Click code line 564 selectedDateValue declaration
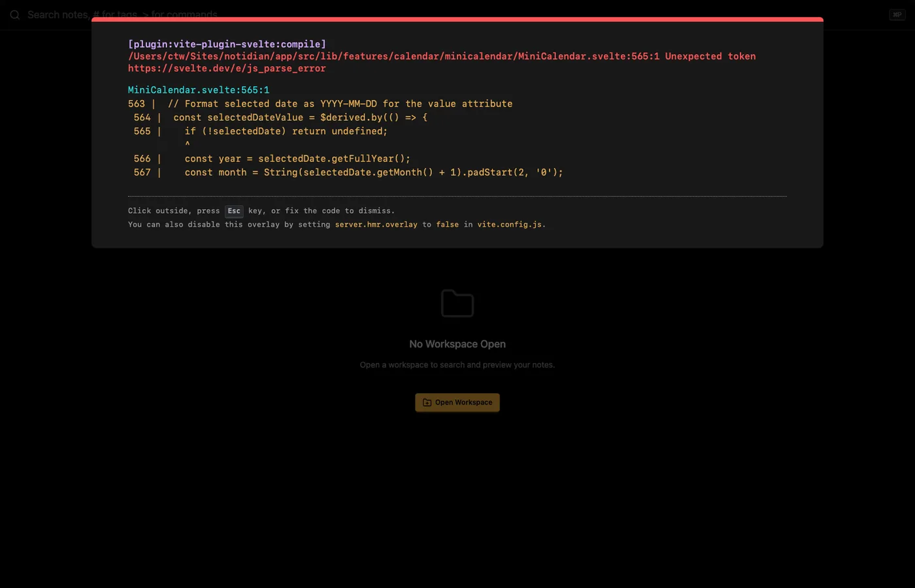The width and height of the screenshot is (915, 588). tap(280, 118)
